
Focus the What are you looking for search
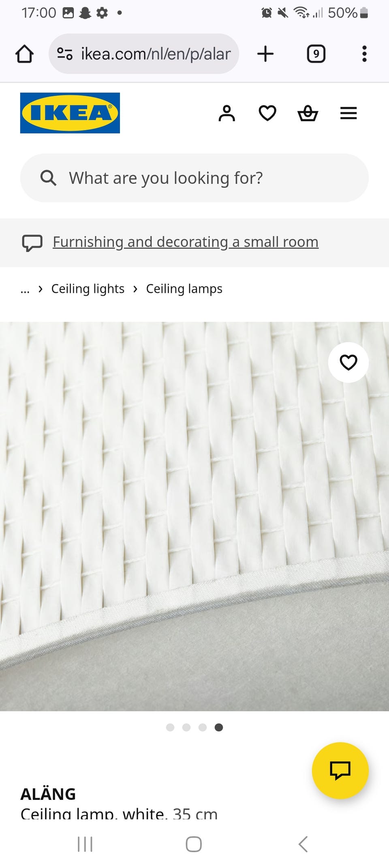tap(194, 178)
